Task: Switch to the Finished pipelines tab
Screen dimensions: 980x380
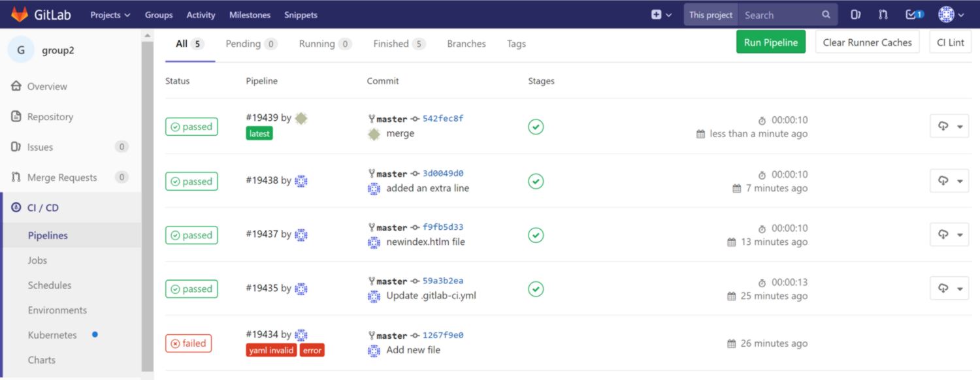Action: pyautogui.click(x=399, y=44)
